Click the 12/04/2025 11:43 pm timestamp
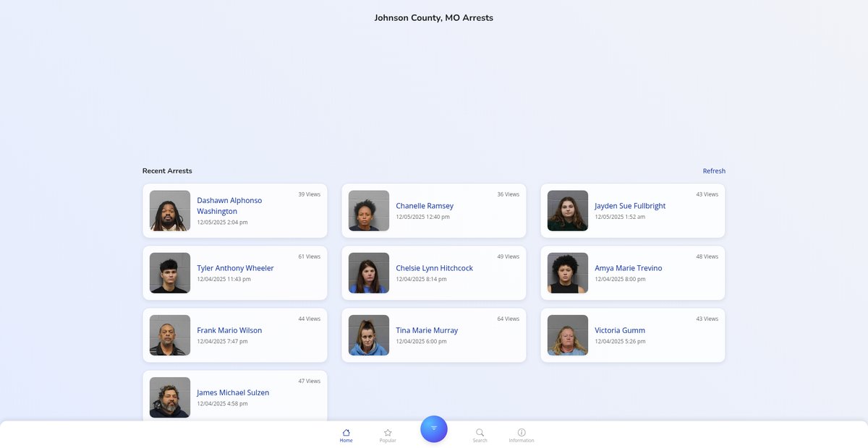 224,279
